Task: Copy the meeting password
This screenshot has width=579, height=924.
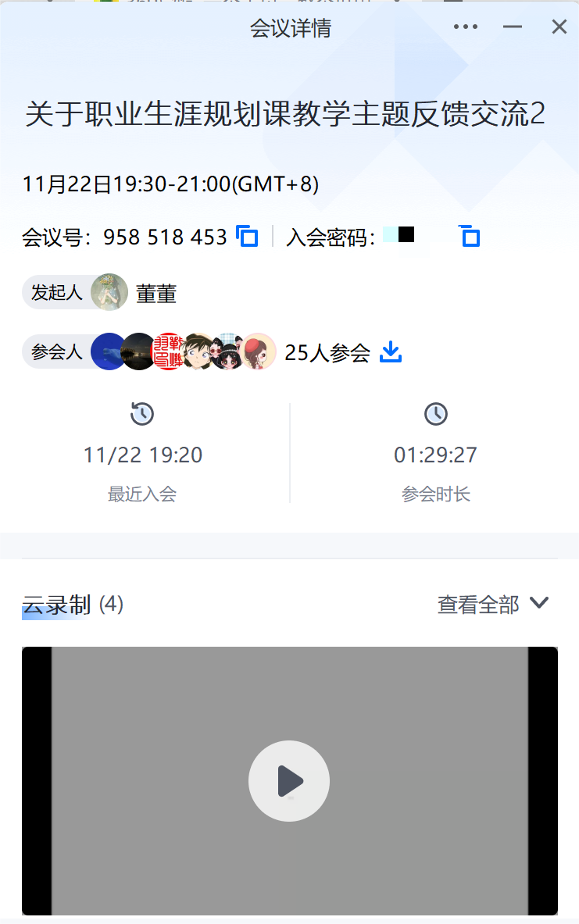Action: (x=470, y=237)
